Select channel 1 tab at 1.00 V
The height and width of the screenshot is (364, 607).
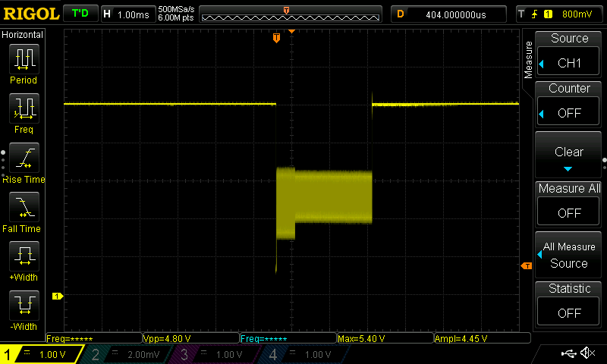[42, 354]
